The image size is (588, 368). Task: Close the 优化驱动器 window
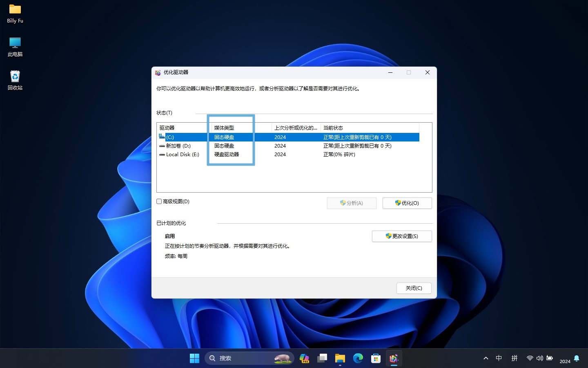click(x=428, y=72)
